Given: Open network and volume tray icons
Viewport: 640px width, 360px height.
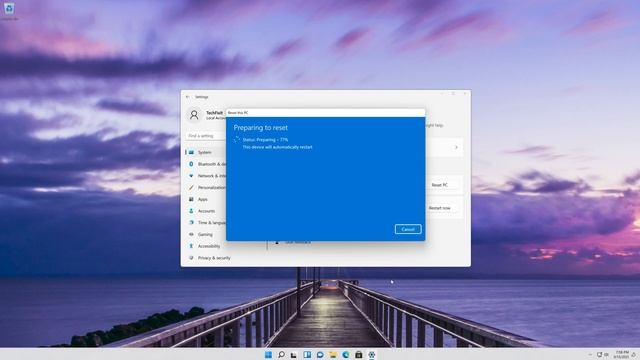Looking at the screenshot, I should pyautogui.click(x=602, y=355).
